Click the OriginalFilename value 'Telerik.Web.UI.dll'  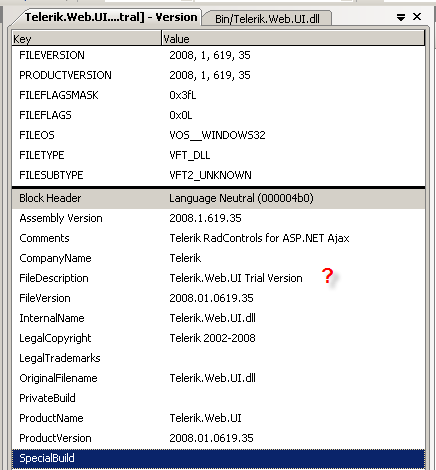point(212,378)
